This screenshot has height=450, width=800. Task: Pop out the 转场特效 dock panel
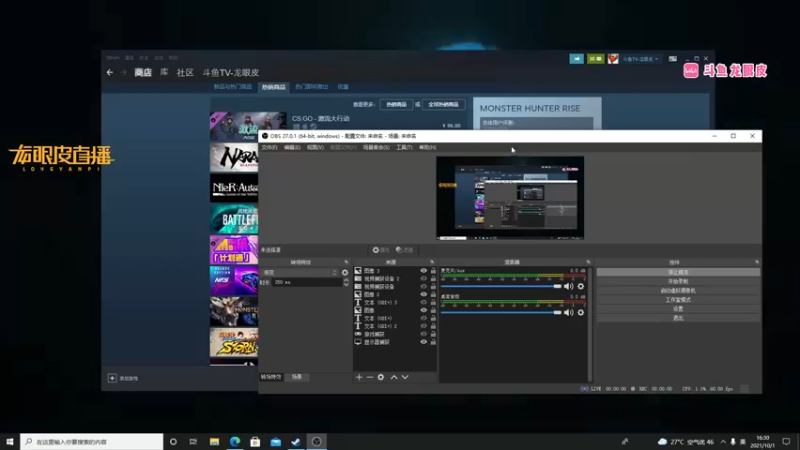pyautogui.click(x=346, y=262)
